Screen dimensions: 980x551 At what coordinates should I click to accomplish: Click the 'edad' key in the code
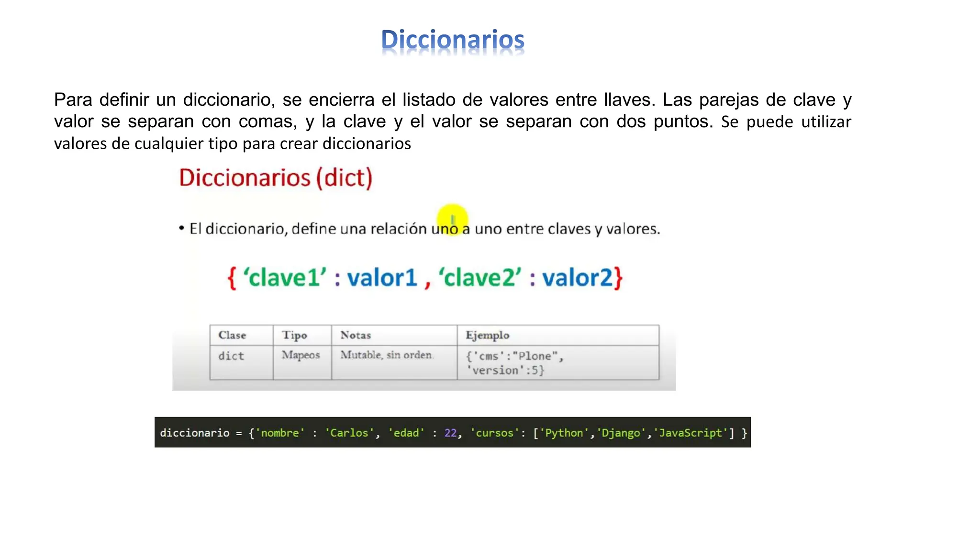pyautogui.click(x=406, y=433)
